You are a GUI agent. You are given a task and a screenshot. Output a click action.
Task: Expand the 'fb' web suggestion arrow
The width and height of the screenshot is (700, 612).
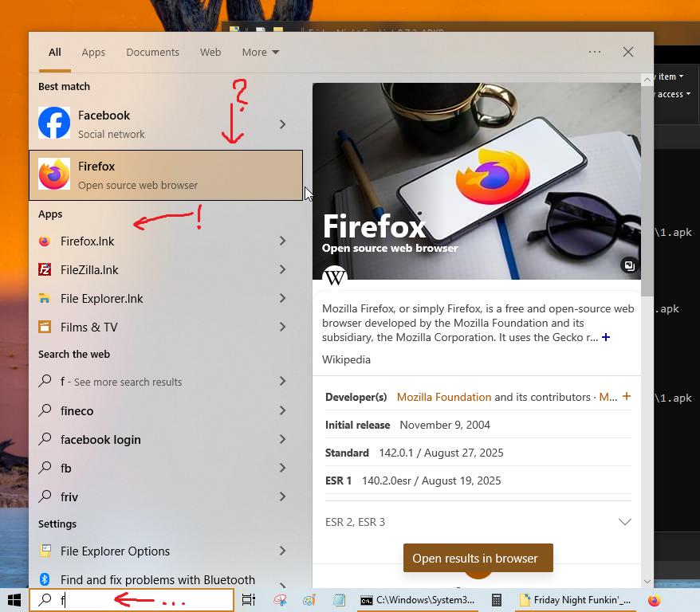(282, 468)
